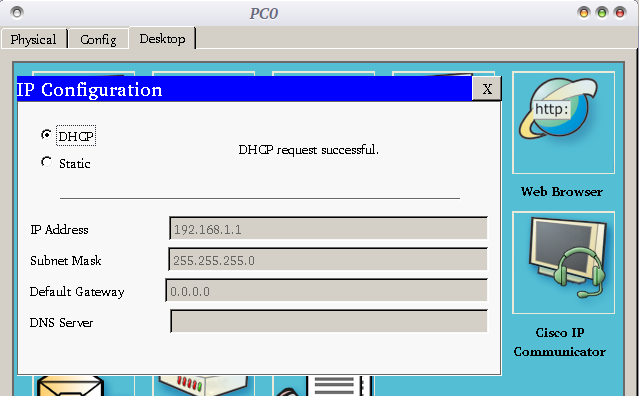
Task: Switch to the Config tab
Action: click(x=98, y=39)
